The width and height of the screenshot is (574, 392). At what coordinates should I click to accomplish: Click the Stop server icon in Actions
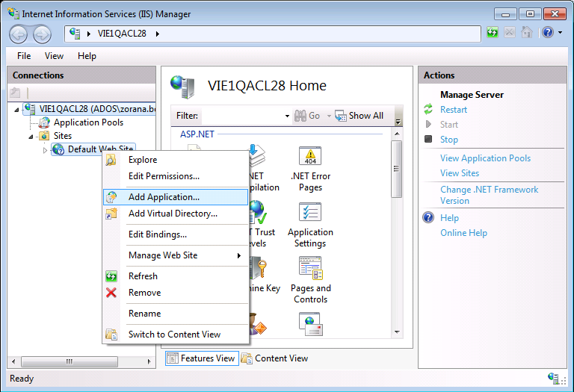click(428, 139)
